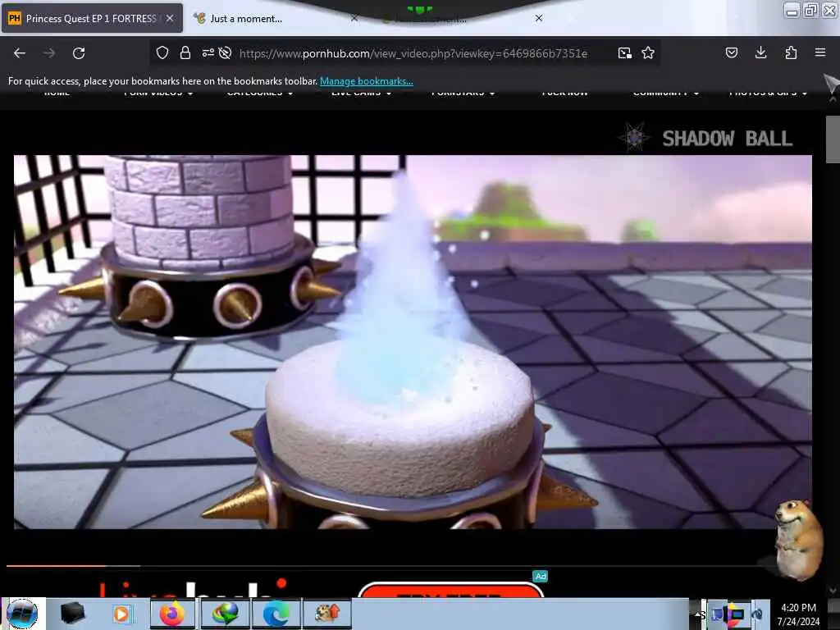Open Microsoft Edge from the taskbar

pyautogui.click(x=276, y=614)
